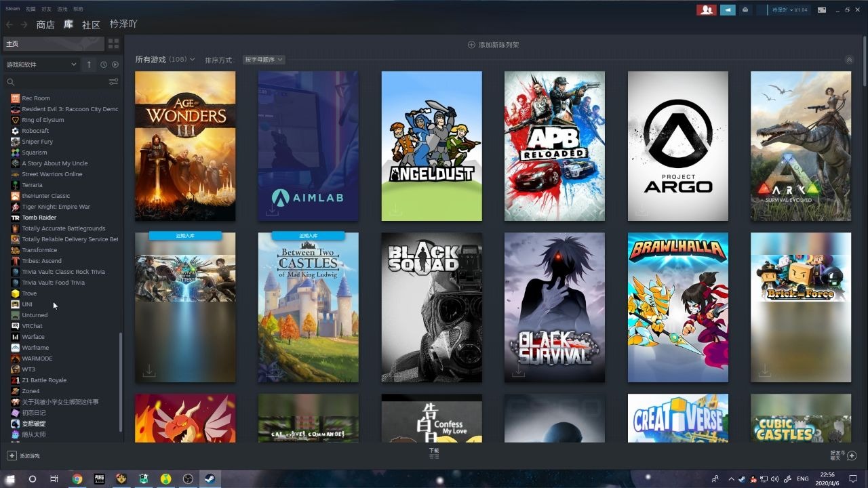Go to the 社区 tab
The image size is (868, 488).
91,24
